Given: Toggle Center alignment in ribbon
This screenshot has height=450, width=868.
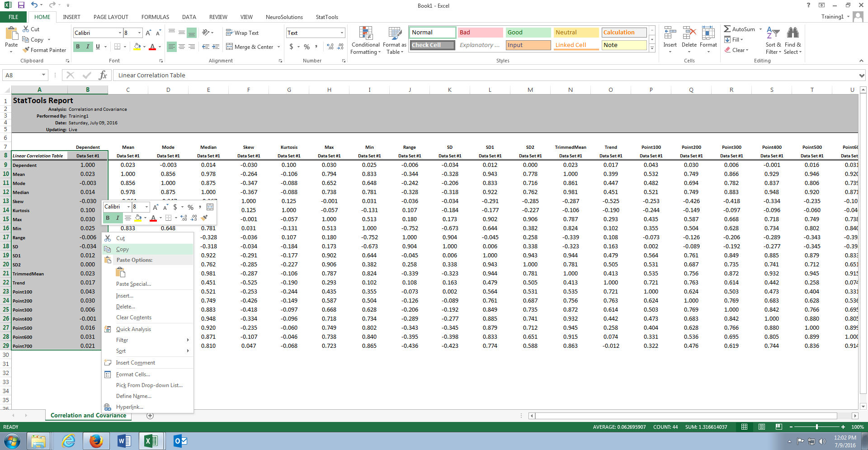Looking at the screenshot, I should point(182,47).
